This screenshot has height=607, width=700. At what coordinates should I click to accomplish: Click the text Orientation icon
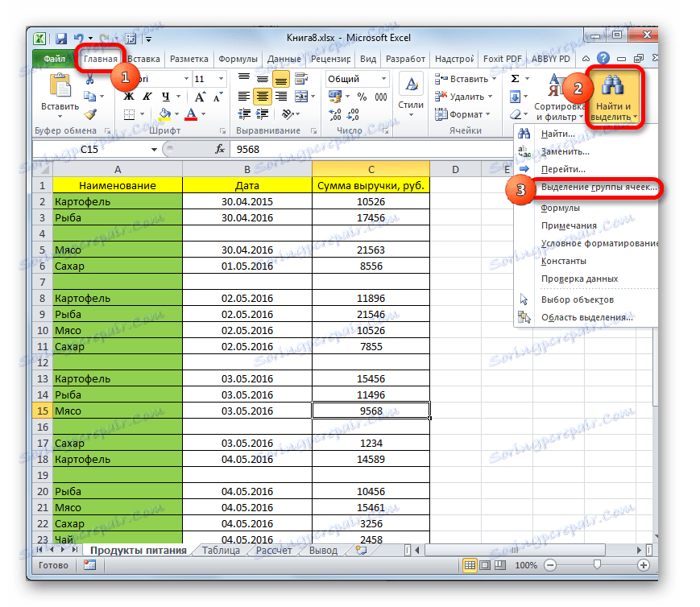(x=288, y=114)
